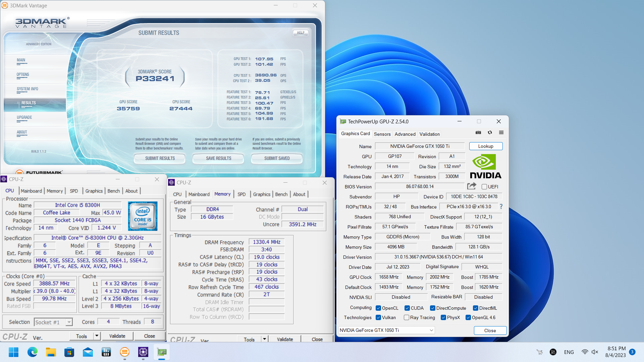Click the pointer tray icon in system tray
The image size is (644, 362).
coord(540,352)
